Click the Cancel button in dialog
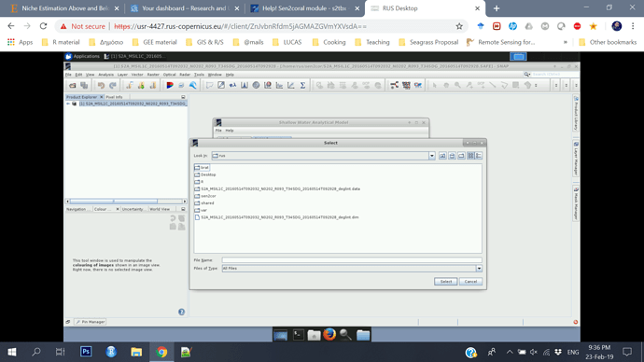This screenshot has height=362, width=644. click(x=470, y=282)
